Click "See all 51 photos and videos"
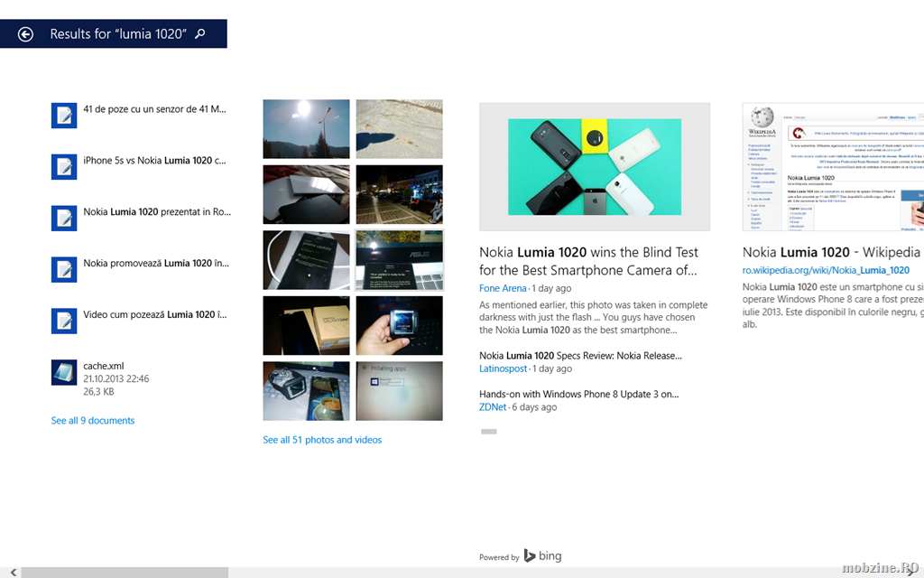924x578 pixels. tap(322, 440)
